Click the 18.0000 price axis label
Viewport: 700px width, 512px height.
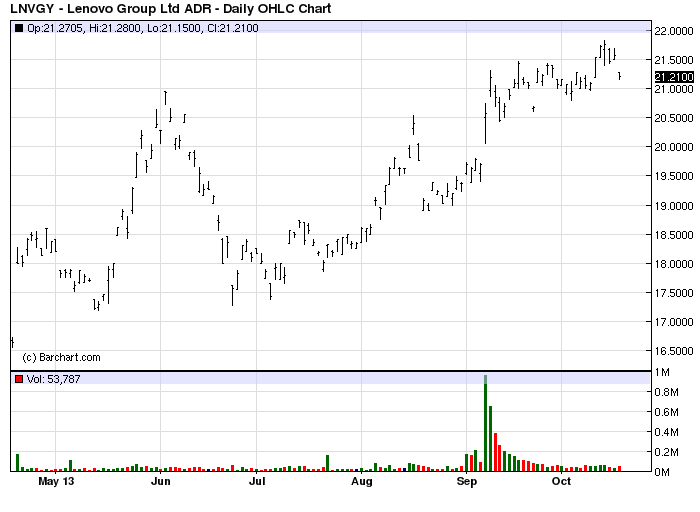click(x=674, y=264)
